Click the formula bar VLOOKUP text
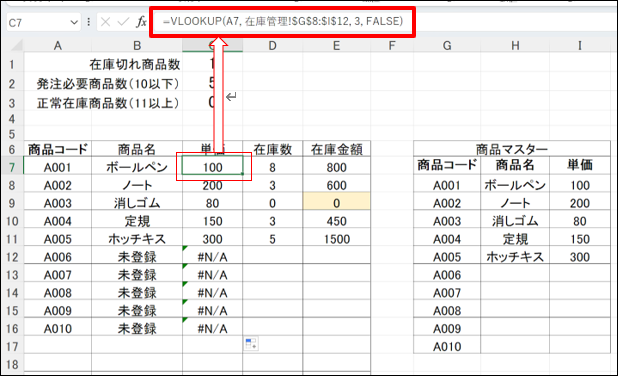 coord(283,21)
